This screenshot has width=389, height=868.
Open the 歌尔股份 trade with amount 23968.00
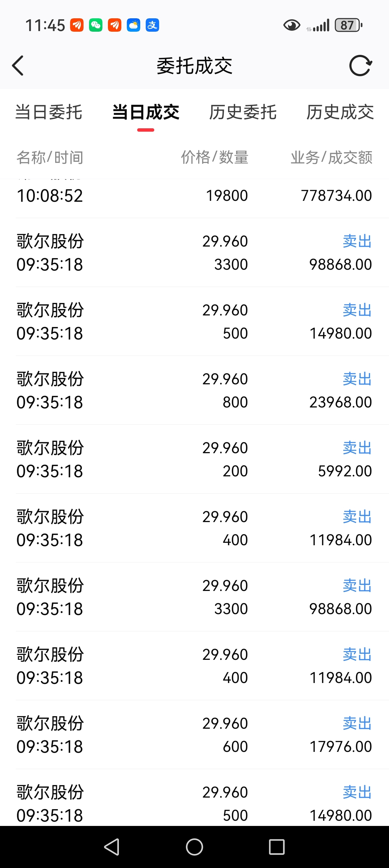[194, 390]
